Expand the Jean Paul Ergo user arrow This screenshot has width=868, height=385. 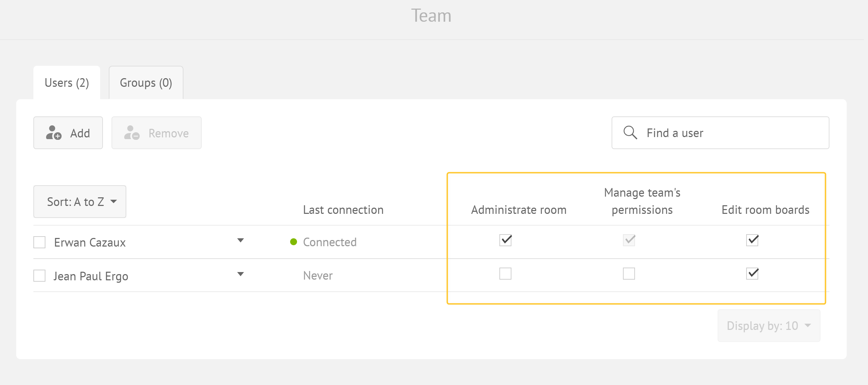(241, 274)
